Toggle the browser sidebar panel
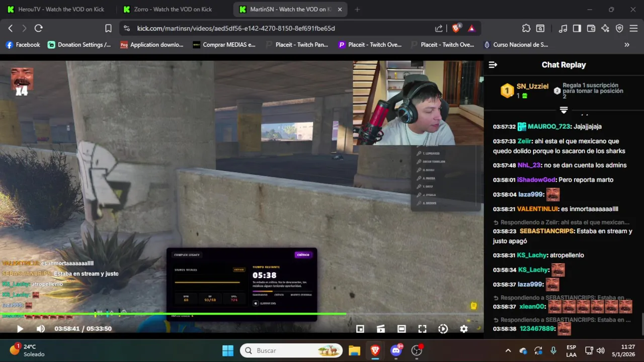The height and width of the screenshot is (362, 644). (x=577, y=28)
